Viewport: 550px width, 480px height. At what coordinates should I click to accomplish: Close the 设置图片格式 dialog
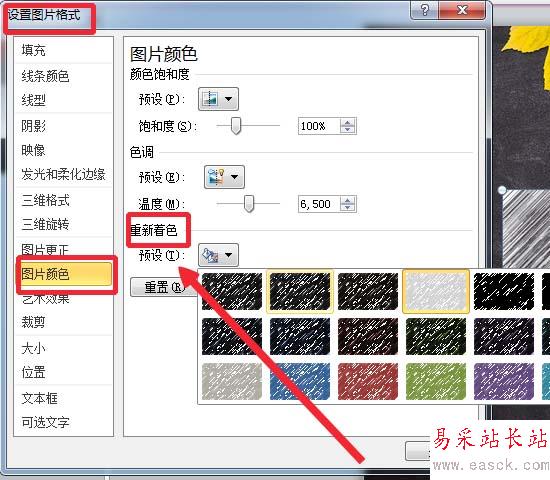462,10
